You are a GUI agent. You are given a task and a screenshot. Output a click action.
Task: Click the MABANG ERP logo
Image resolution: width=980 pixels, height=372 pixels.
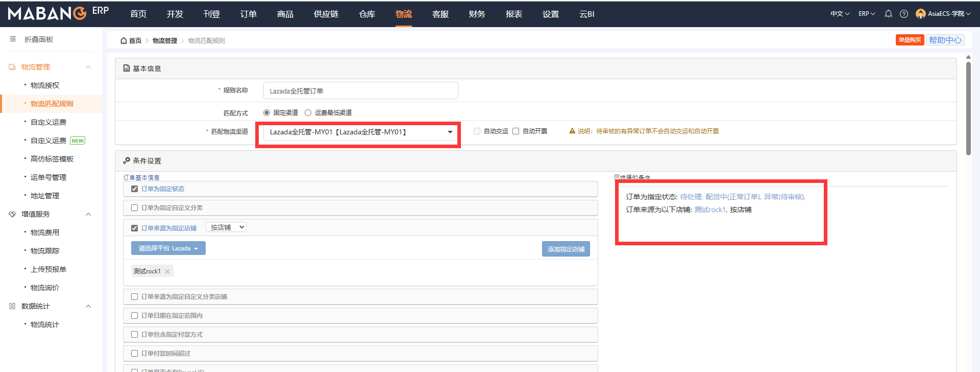pyautogui.click(x=58, y=13)
